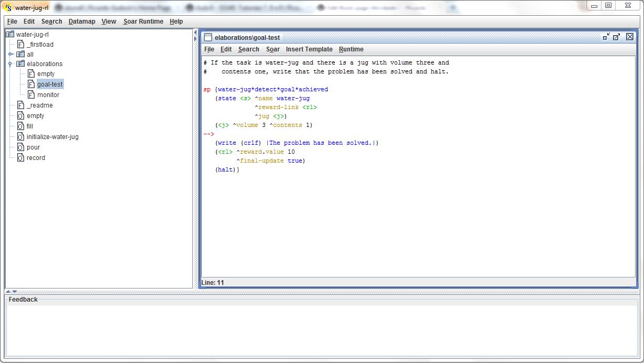Click the fill operator icon

click(20, 126)
